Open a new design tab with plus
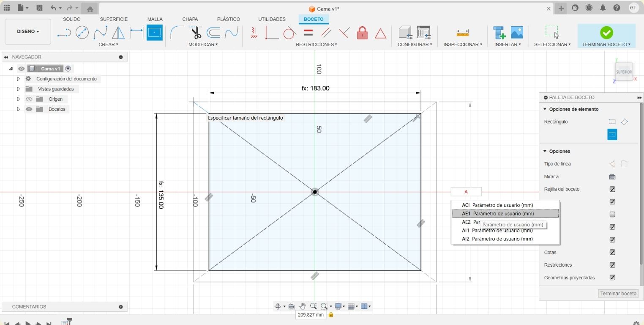 pos(561,8)
